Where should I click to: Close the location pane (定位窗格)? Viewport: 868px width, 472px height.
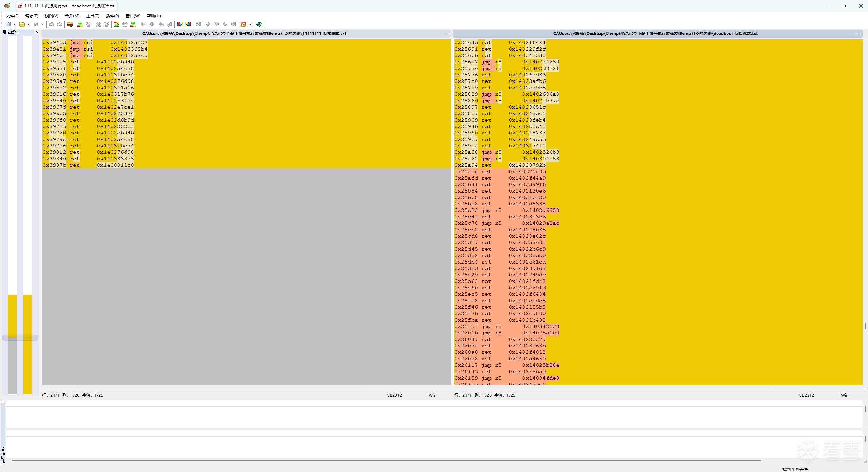pyautogui.click(x=37, y=32)
